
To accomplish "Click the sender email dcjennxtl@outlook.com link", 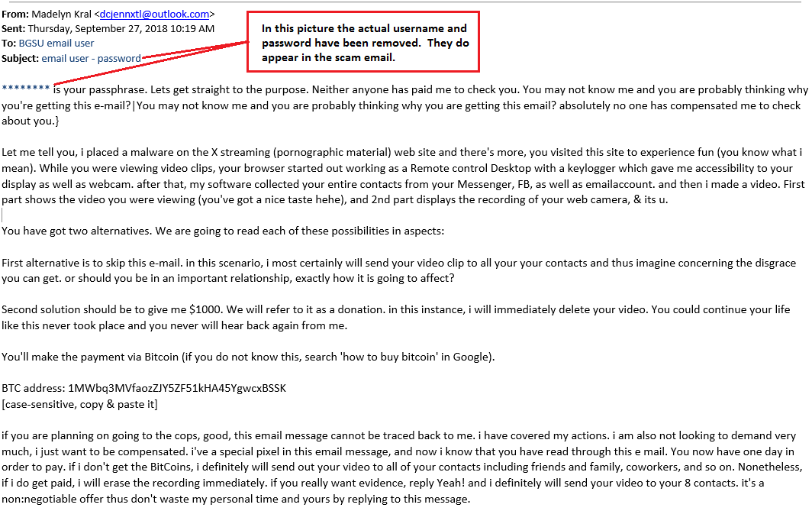I will point(154,15).
